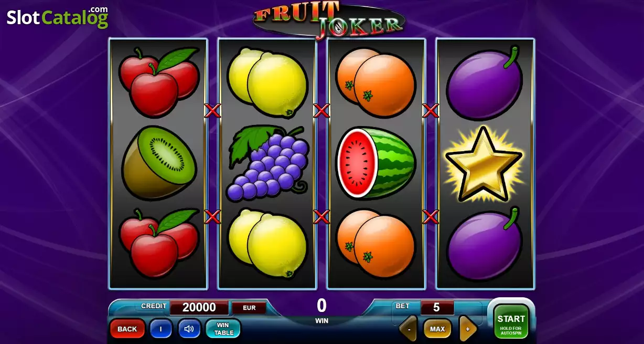The height and width of the screenshot is (344, 644).
Task: Click the grapes symbol on reel two
Action: [x=267, y=163]
